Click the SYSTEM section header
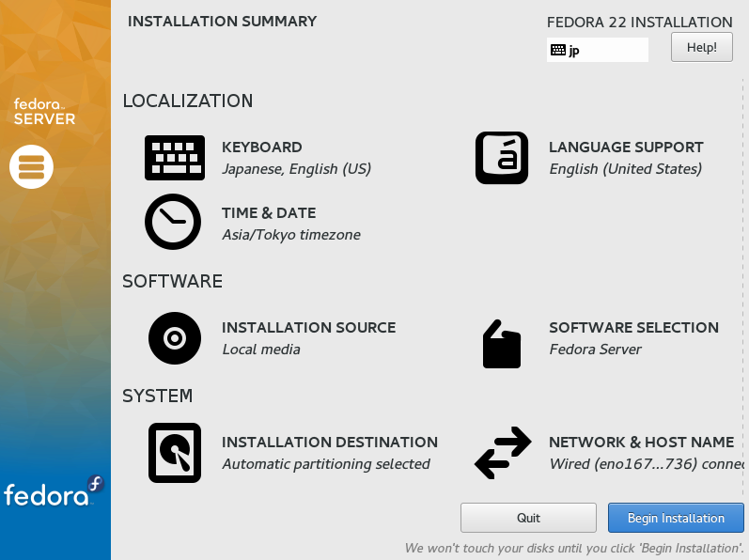Image resolution: width=749 pixels, height=560 pixels. point(158,397)
